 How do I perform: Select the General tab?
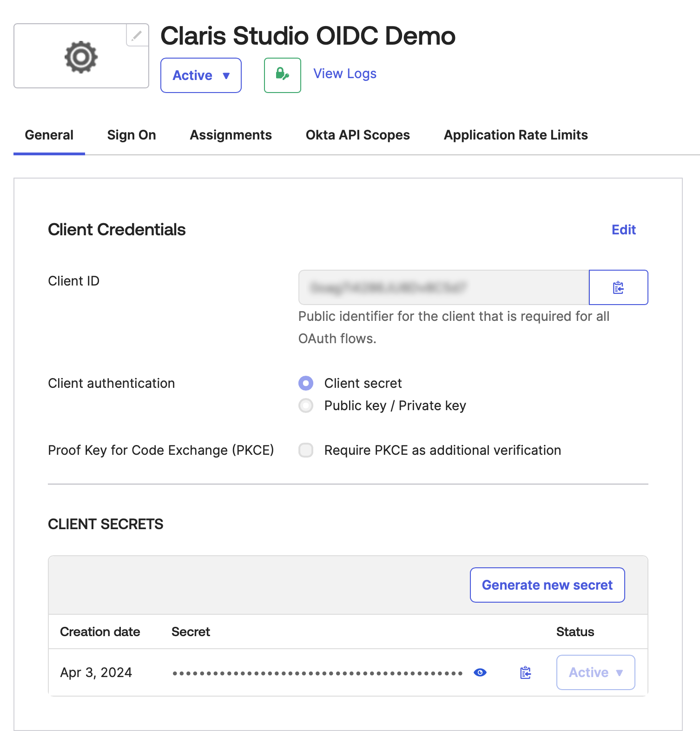[49, 135]
